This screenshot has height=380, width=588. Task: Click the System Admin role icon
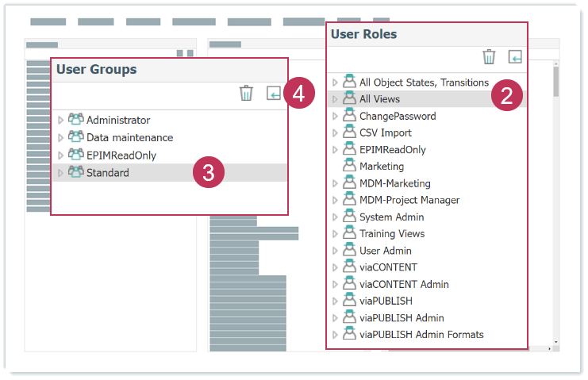[x=349, y=217]
